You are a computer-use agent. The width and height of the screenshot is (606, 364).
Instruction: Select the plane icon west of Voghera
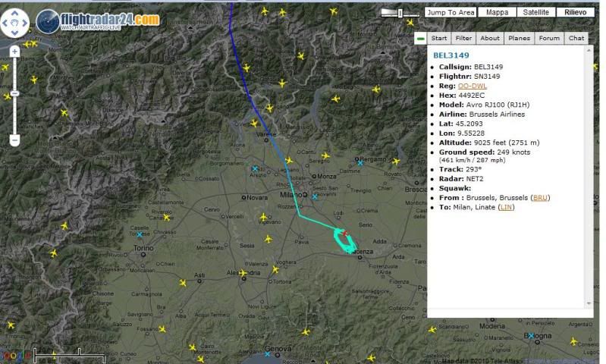pos(275,269)
